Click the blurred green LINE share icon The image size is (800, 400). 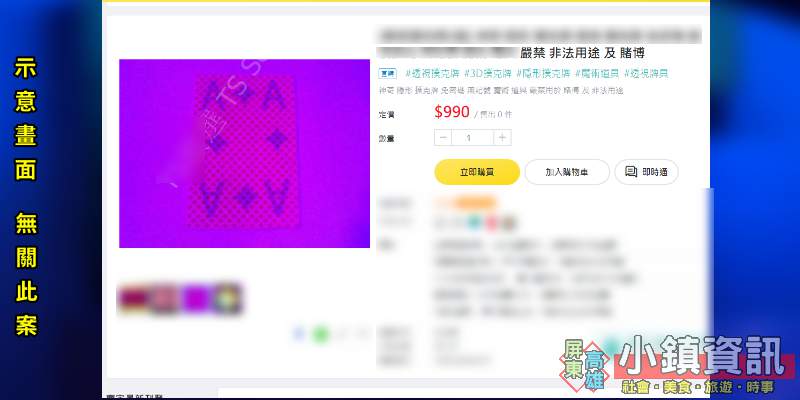(320, 335)
